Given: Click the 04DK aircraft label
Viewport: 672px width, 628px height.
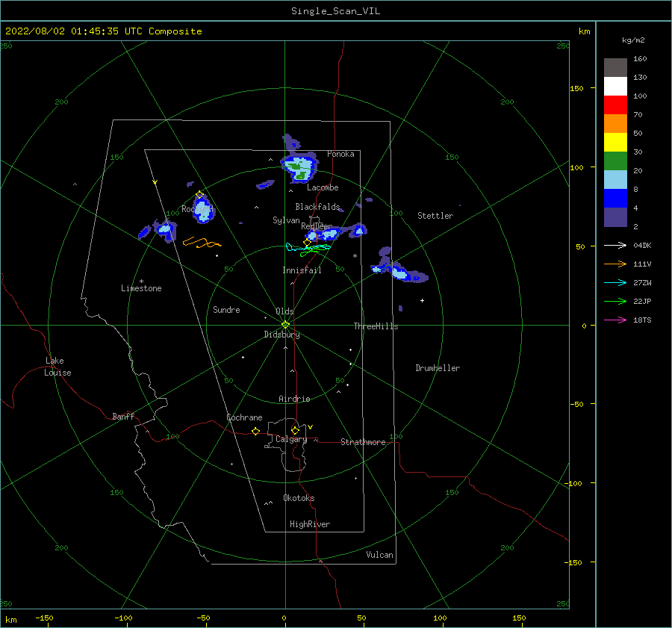Looking at the screenshot, I should (x=642, y=246).
